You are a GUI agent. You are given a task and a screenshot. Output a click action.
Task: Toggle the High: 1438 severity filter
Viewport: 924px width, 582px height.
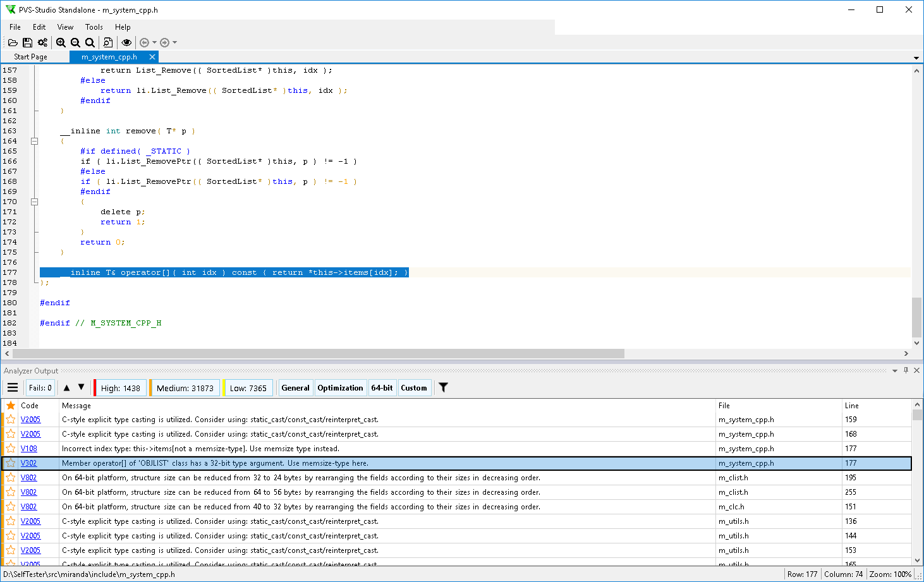pyautogui.click(x=120, y=388)
